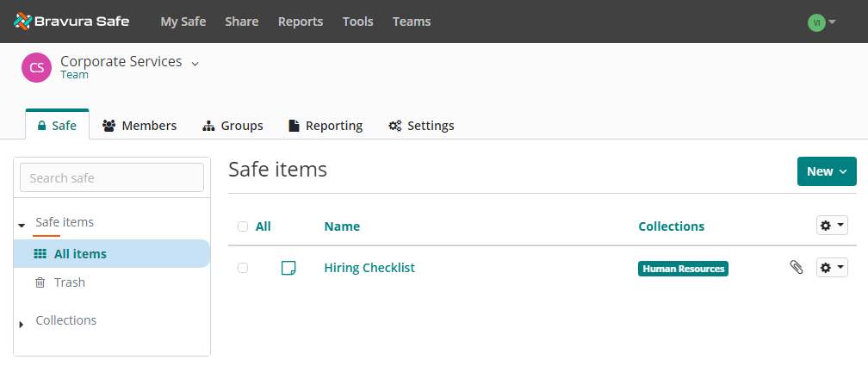Screen dimensions: 868x372
Task: Click the people icon beside Members
Action: [x=109, y=126]
